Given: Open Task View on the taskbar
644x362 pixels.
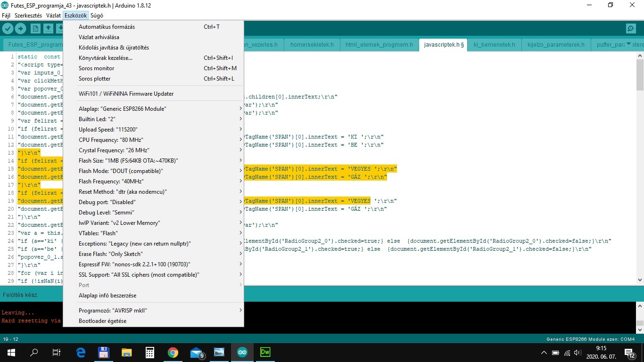Looking at the screenshot, I should tap(57, 352).
